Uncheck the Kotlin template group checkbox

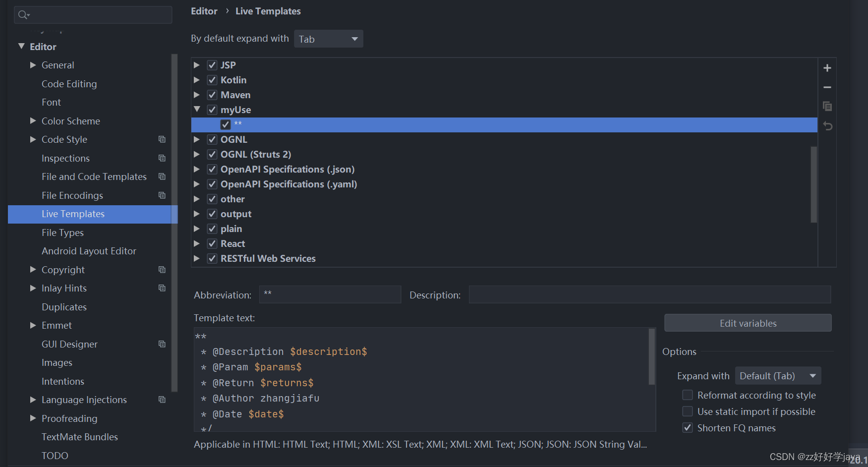[x=212, y=79]
